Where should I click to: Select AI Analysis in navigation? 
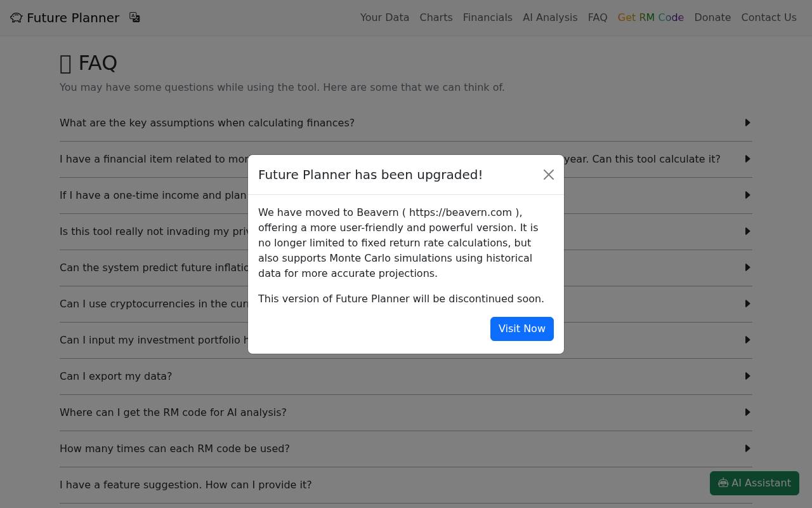point(550,18)
